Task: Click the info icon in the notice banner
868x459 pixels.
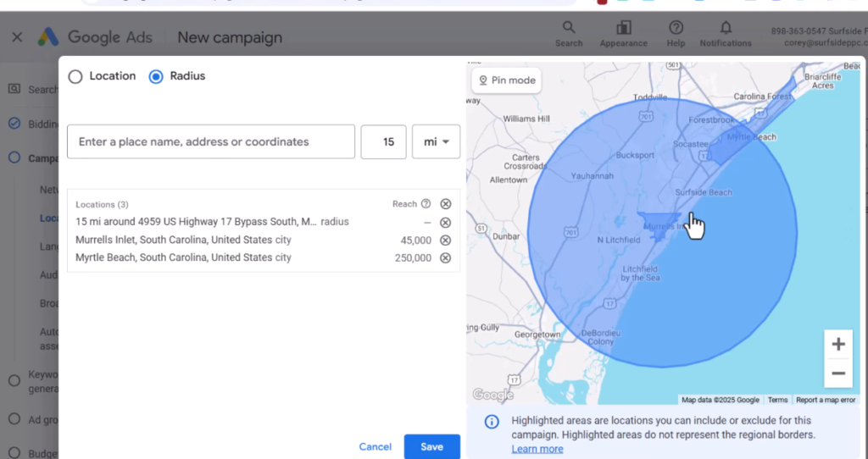Action: (492, 422)
